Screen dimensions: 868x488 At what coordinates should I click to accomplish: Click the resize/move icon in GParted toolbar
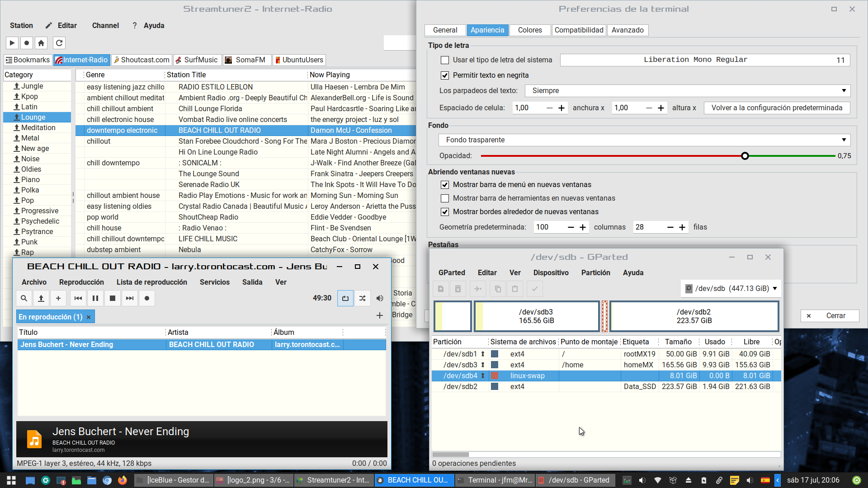[478, 289]
